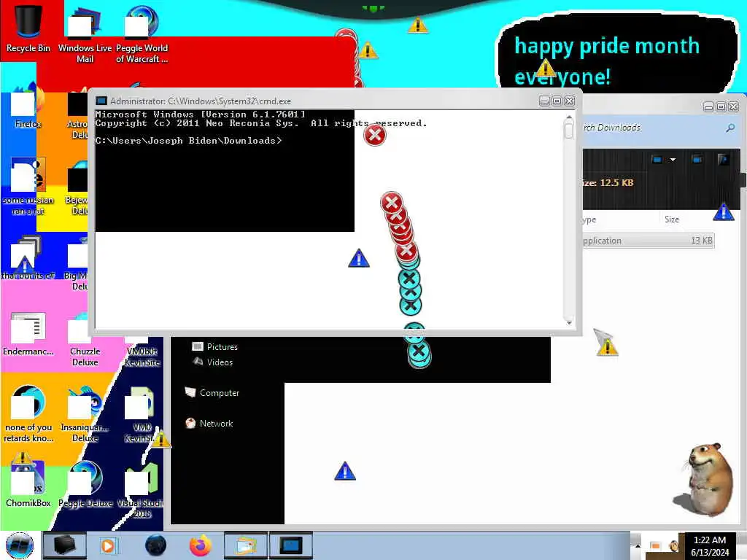Screen dimensions: 747x560
Task: Toggle the preview pane icon in Explorer
Action: coord(697,160)
